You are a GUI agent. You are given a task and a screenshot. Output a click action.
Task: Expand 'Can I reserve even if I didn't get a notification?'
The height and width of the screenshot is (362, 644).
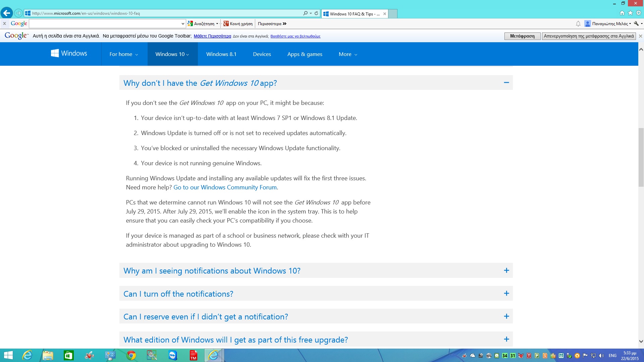pos(506,316)
